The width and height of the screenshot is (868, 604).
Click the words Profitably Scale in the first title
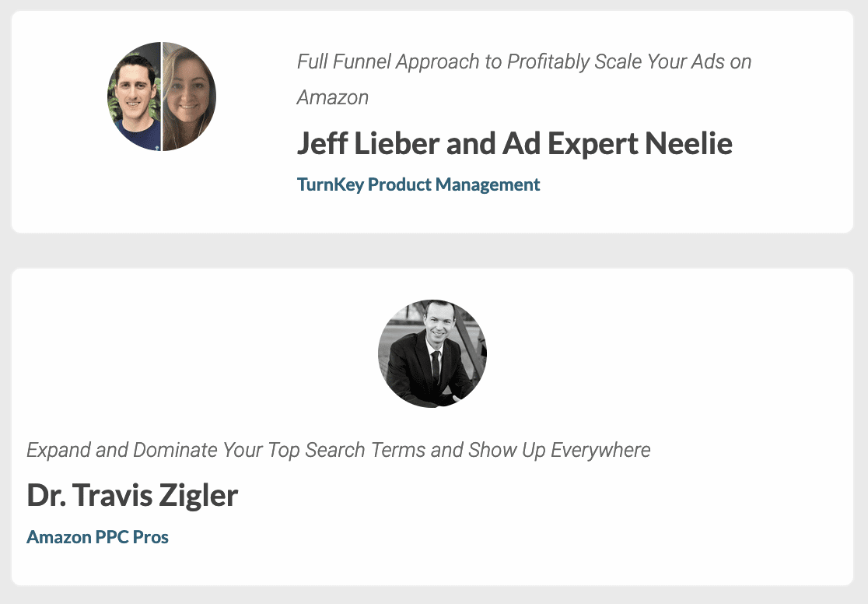point(548,61)
